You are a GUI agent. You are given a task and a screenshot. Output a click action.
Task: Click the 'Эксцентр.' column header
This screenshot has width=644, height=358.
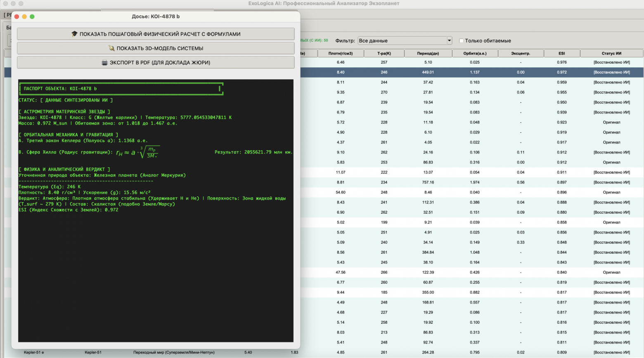point(521,53)
